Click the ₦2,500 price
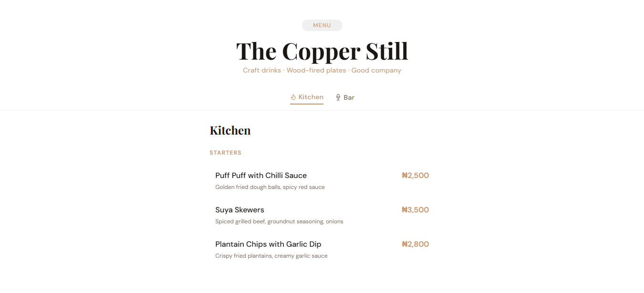This screenshot has width=644, height=293. coord(415,176)
